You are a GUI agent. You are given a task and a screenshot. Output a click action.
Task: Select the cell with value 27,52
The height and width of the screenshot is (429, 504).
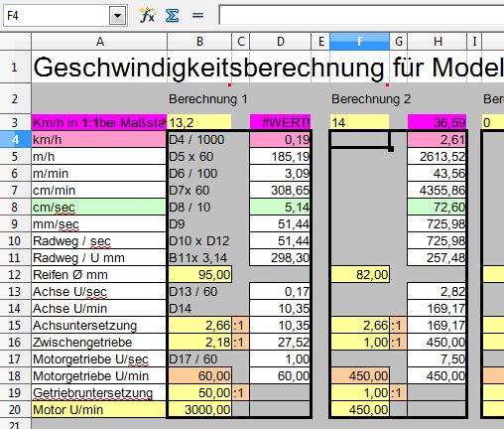coord(280,343)
